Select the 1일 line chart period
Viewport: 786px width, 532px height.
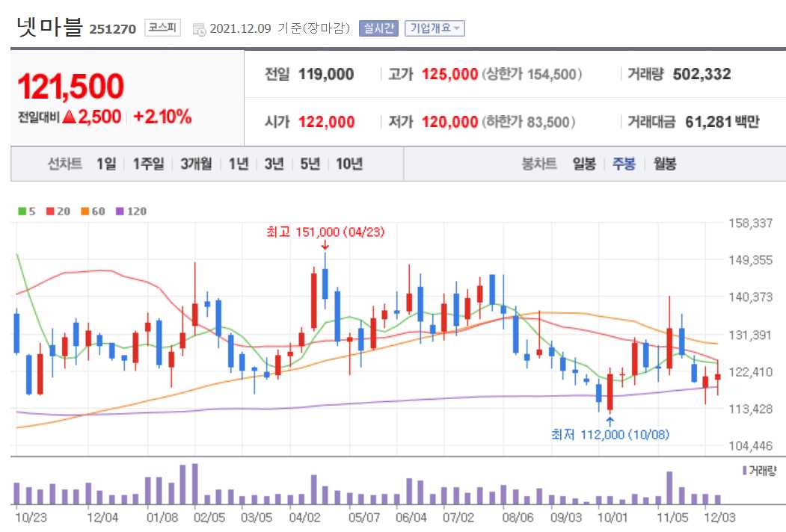tap(106, 164)
